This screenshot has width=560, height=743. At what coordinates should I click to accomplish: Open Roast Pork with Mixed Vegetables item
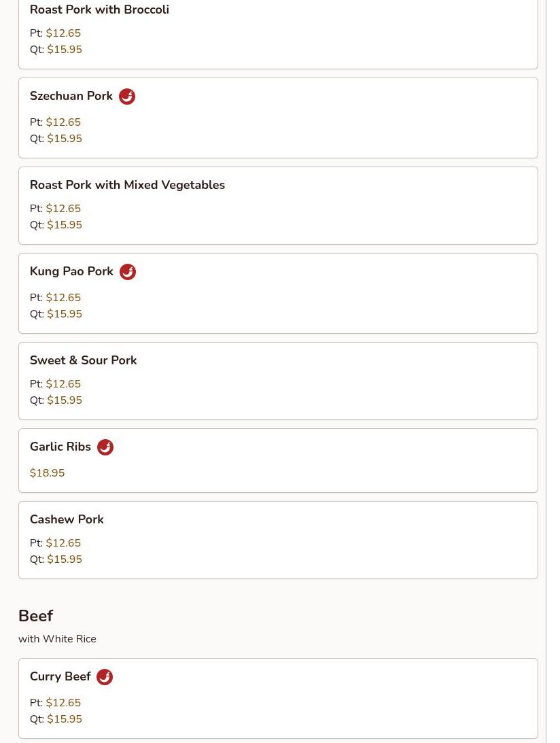pyautogui.click(x=127, y=185)
